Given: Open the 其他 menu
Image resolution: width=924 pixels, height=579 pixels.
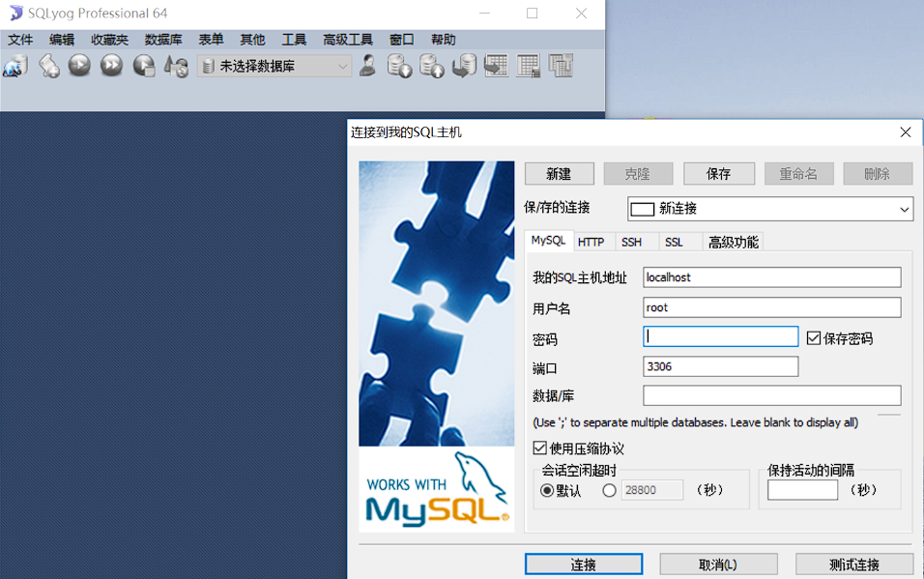Looking at the screenshot, I should 252,40.
